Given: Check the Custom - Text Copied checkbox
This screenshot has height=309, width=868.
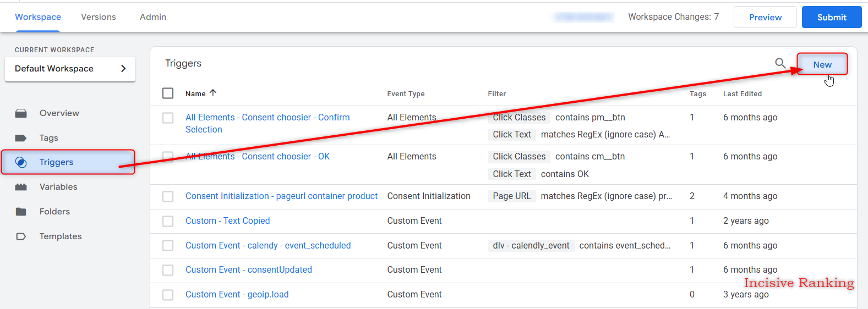Looking at the screenshot, I should pyautogui.click(x=168, y=221).
